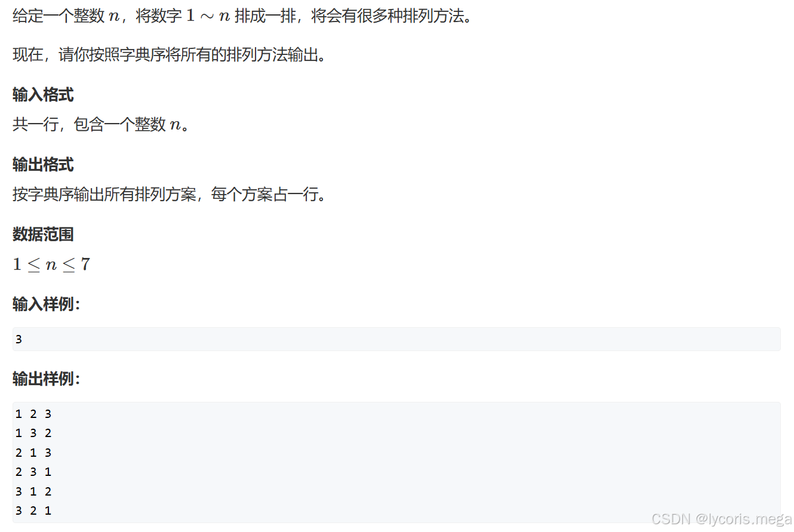Click the output line '3 1 2'
The height and width of the screenshot is (532, 794).
[x=33, y=491]
